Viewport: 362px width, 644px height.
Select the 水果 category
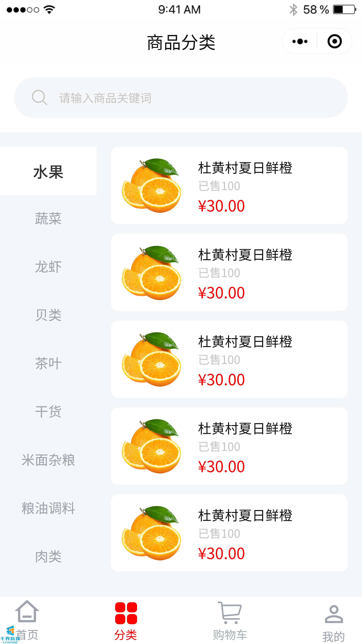(48, 172)
